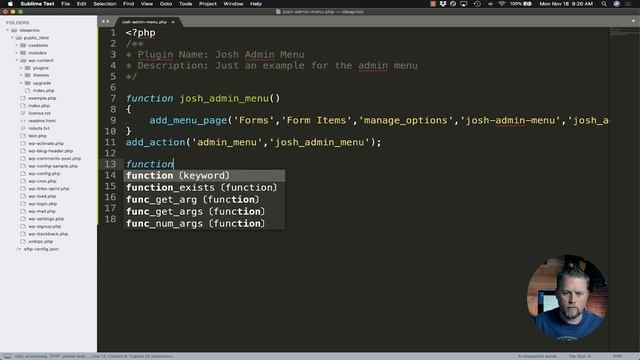Open the Apple menu
Viewport: 640px width, 360px height.
pos(10,4)
